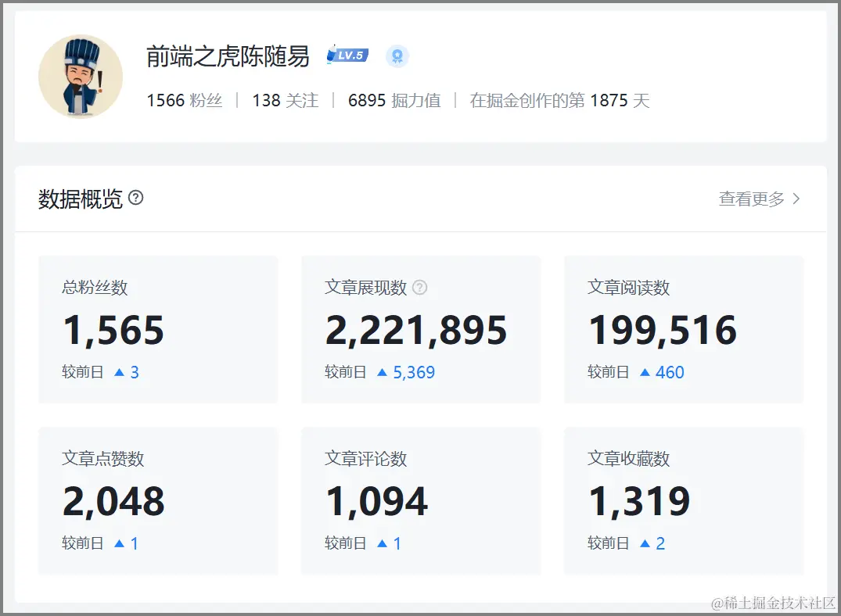Viewport: 841px width, 616px height.
Task: Click the 5,369 daily increase value
Action: tap(414, 373)
